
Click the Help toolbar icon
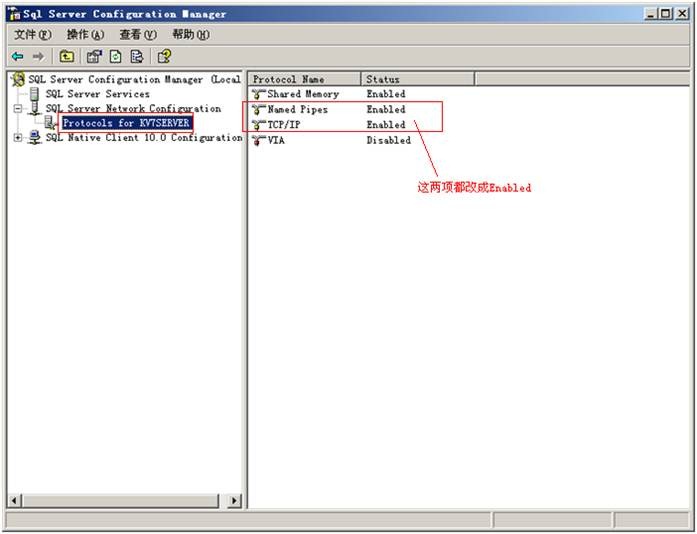[164, 56]
